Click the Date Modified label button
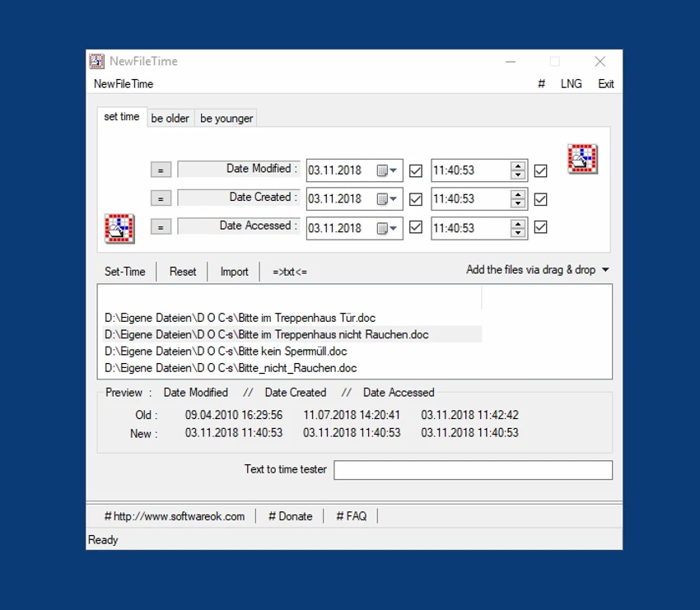Image resolution: width=700 pixels, height=610 pixels. (x=239, y=169)
